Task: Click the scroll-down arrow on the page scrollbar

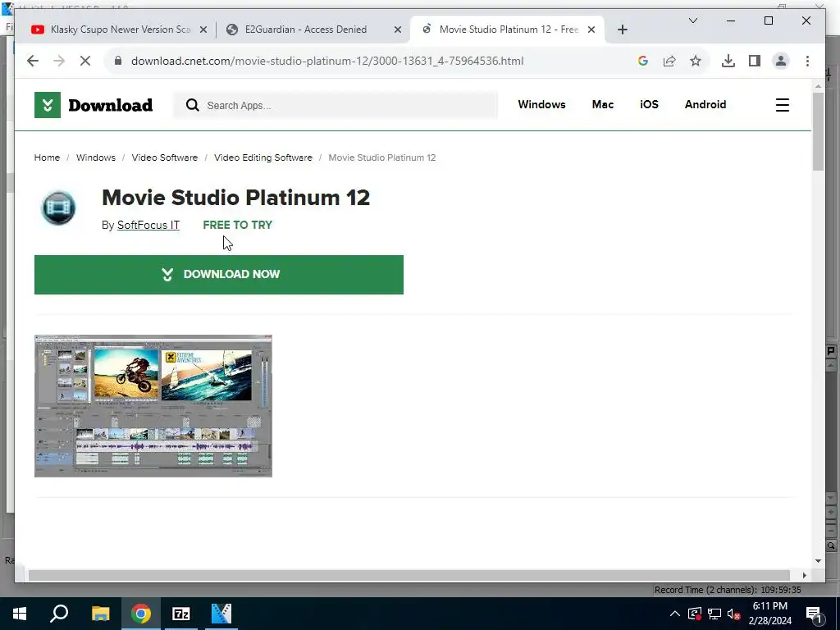Action: tap(818, 561)
